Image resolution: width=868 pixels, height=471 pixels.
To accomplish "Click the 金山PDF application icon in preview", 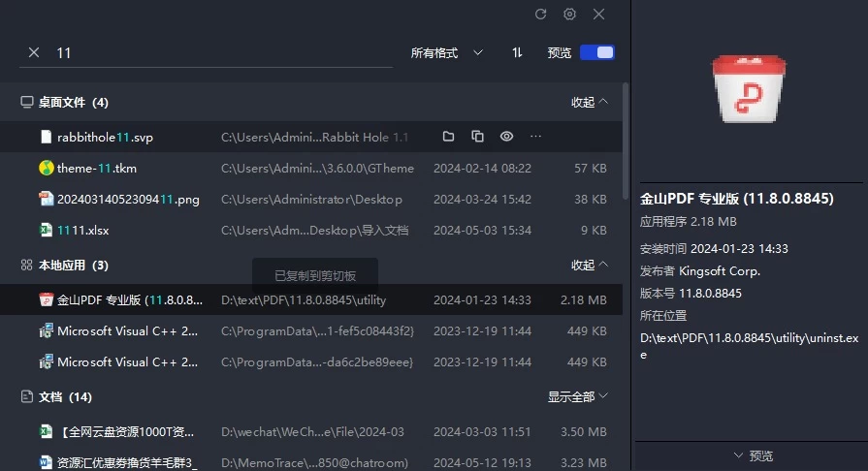I will [x=749, y=92].
